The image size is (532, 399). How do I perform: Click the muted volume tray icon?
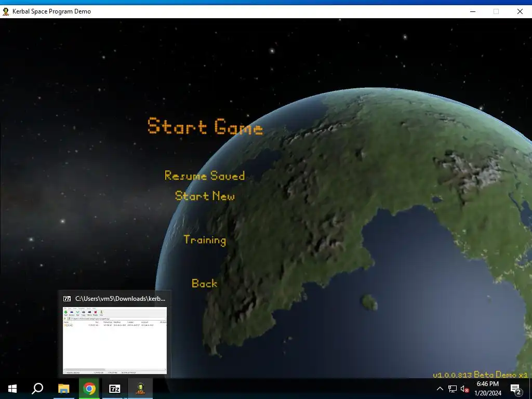(x=464, y=389)
